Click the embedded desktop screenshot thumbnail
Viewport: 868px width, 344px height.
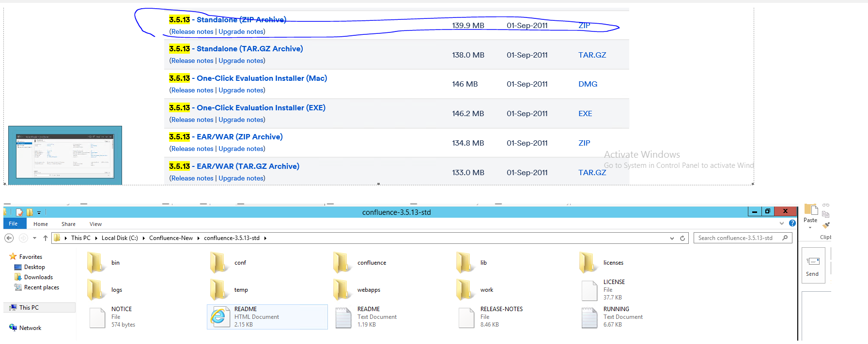(x=65, y=155)
